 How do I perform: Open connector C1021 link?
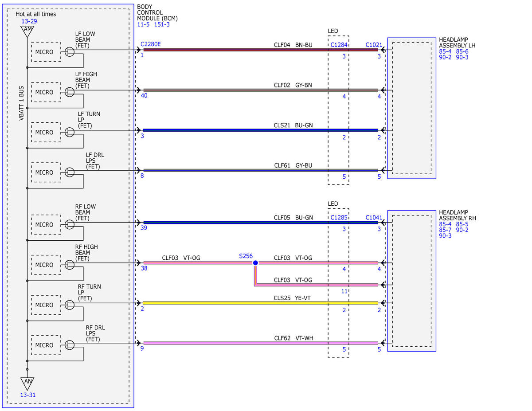click(374, 45)
